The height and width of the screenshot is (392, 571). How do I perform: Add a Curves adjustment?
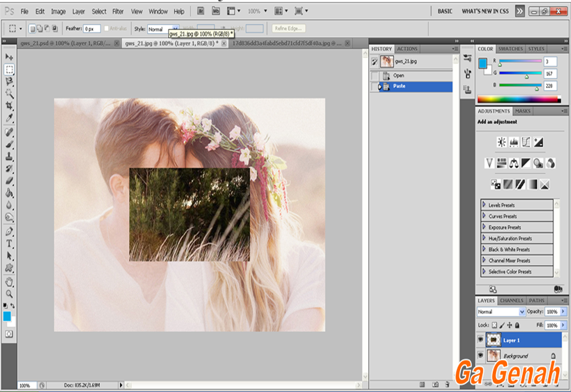pos(526,142)
